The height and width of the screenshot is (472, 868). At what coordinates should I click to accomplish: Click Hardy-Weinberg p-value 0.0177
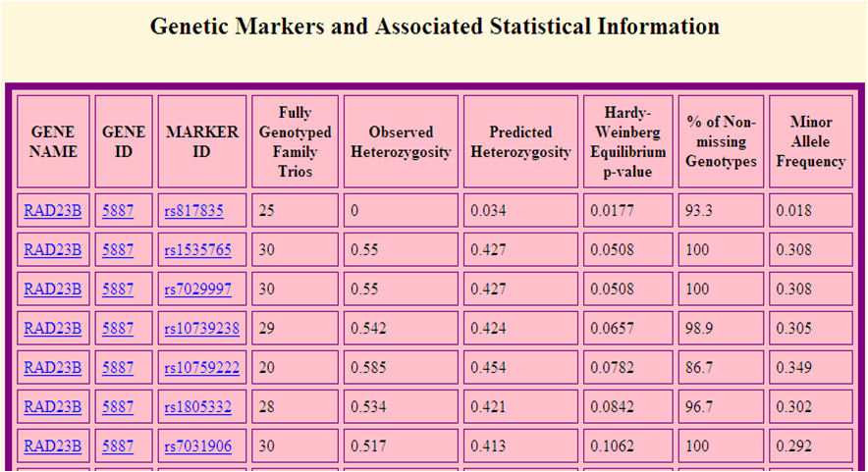(612, 210)
